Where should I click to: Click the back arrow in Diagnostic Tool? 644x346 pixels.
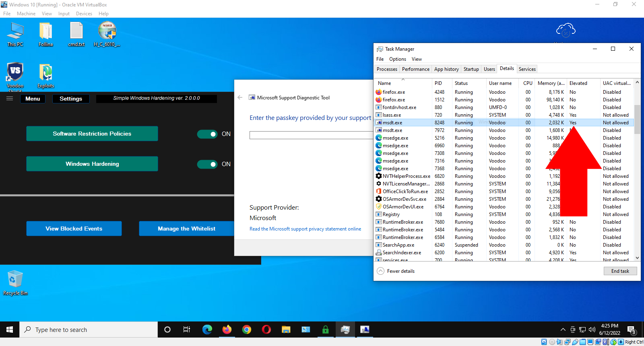[240, 97]
